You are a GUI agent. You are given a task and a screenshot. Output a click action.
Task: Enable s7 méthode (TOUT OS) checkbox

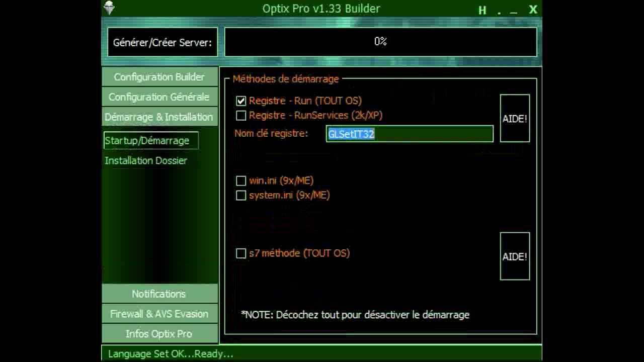[x=241, y=253]
